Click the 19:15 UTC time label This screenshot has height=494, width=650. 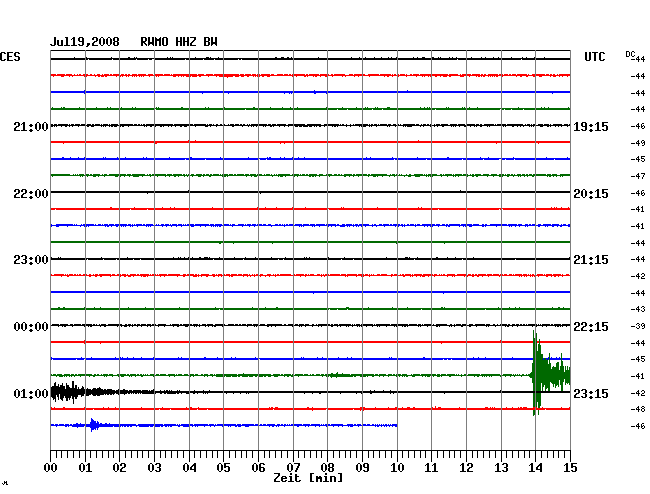point(591,127)
